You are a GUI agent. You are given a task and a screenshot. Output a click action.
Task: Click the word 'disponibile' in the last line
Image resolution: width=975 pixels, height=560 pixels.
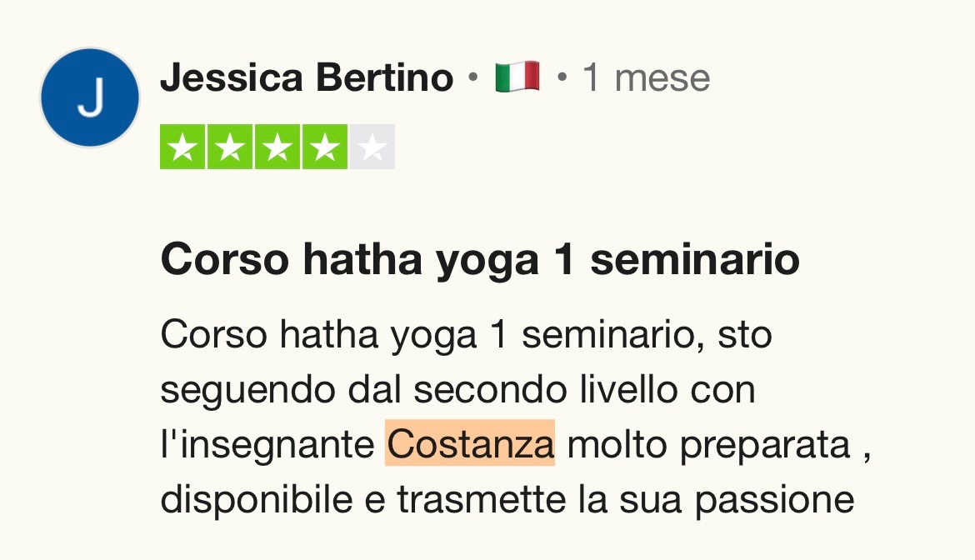click(x=257, y=499)
